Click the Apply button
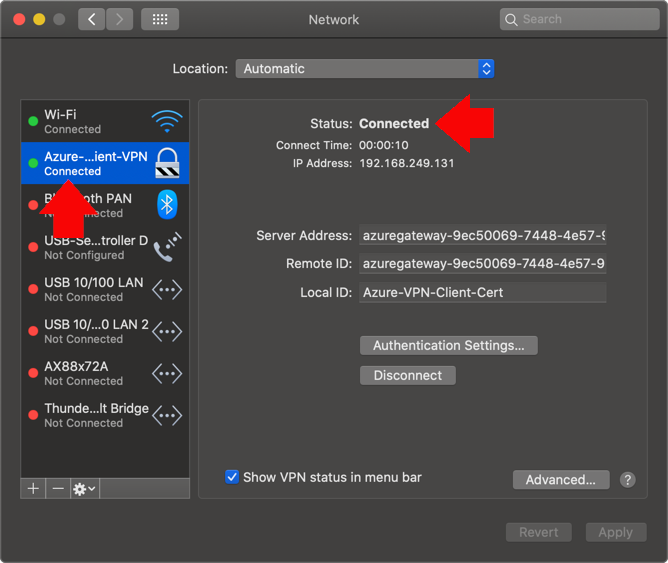The width and height of the screenshot is (668, 563). point(616,532)
